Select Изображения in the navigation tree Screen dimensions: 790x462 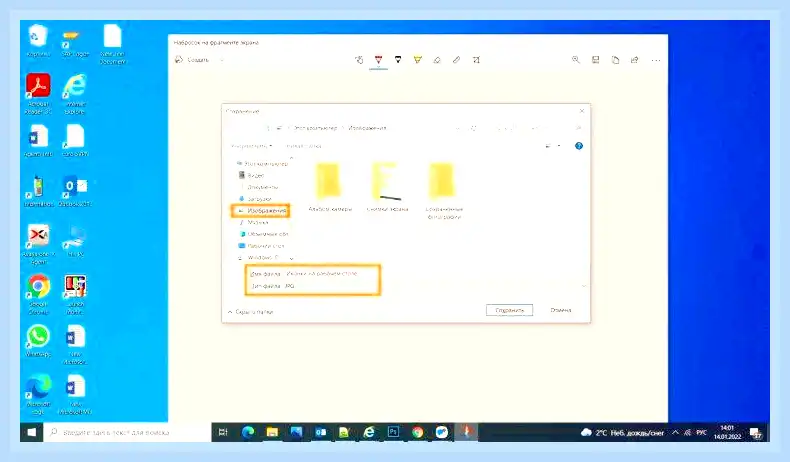click(261, 211)
